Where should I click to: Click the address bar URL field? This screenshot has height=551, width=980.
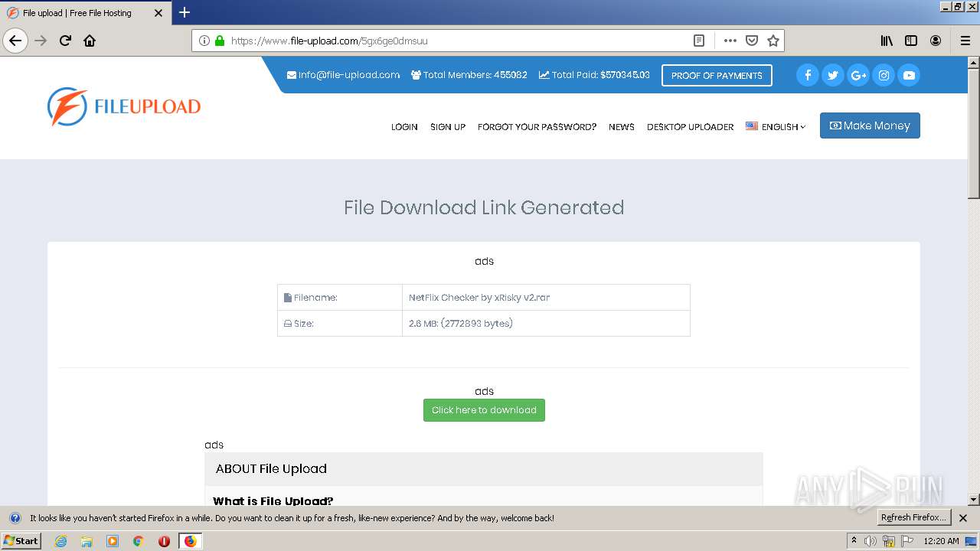tap(459, 41)
